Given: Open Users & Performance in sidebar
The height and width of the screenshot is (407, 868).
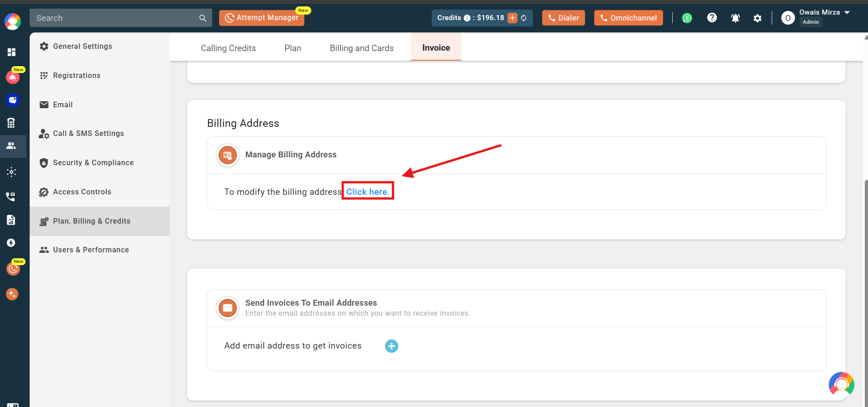Looking at the screenshot, I should click(x=99, y=250).
